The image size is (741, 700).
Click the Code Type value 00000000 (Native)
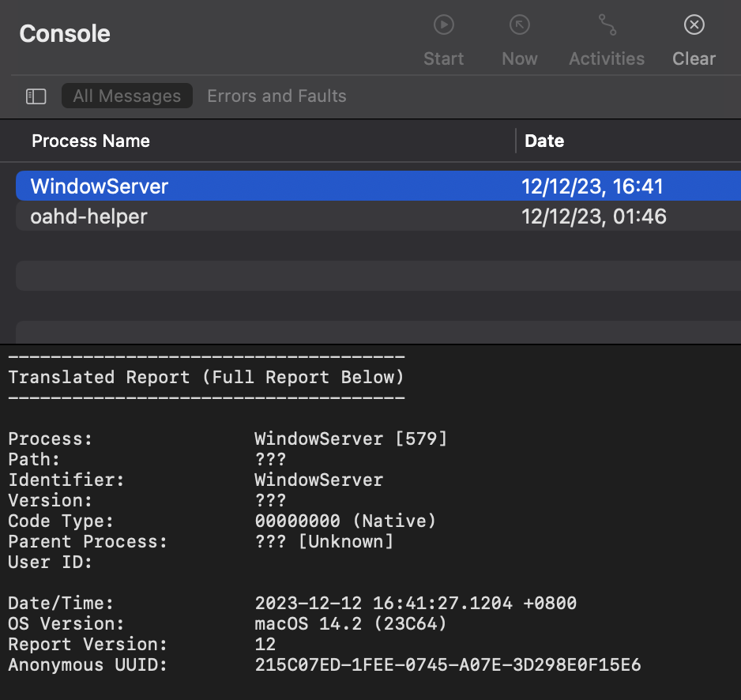click(x=345, y=521)
